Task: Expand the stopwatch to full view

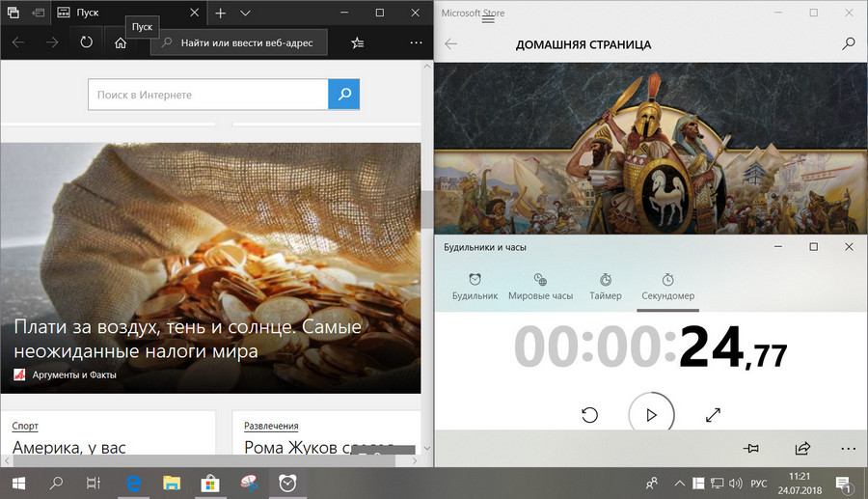Action: (x=713, y=415)
